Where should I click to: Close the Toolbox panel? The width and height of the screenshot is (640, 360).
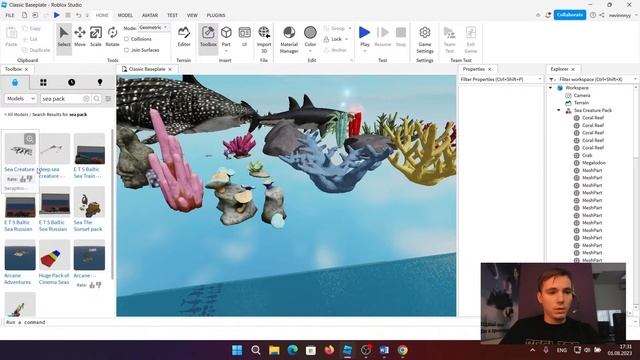click(27, 69)
